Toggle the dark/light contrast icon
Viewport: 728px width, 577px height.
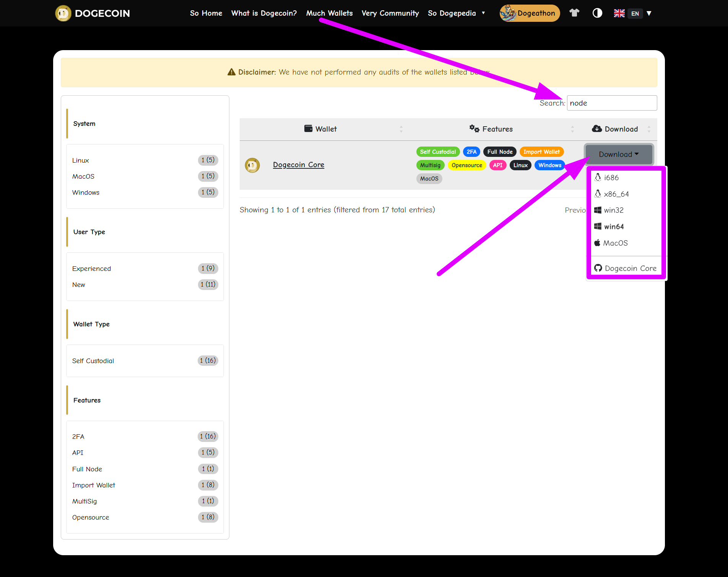click(x=597, y=13)
